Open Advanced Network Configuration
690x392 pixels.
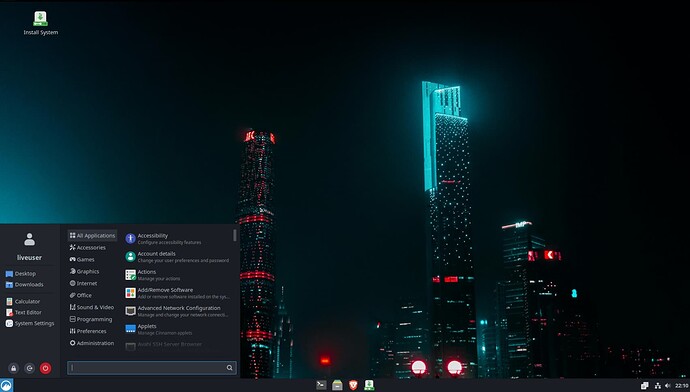point(177,311)
